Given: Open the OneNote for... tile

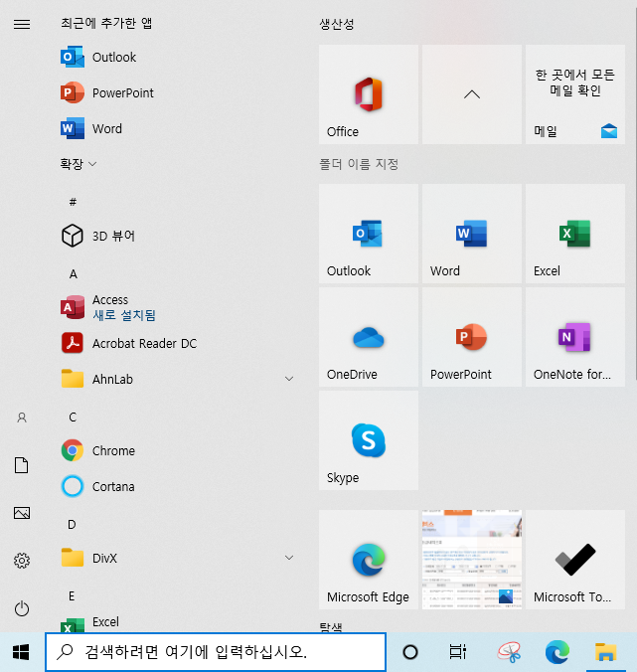Looking at the screenshot, I should (575, 337).
